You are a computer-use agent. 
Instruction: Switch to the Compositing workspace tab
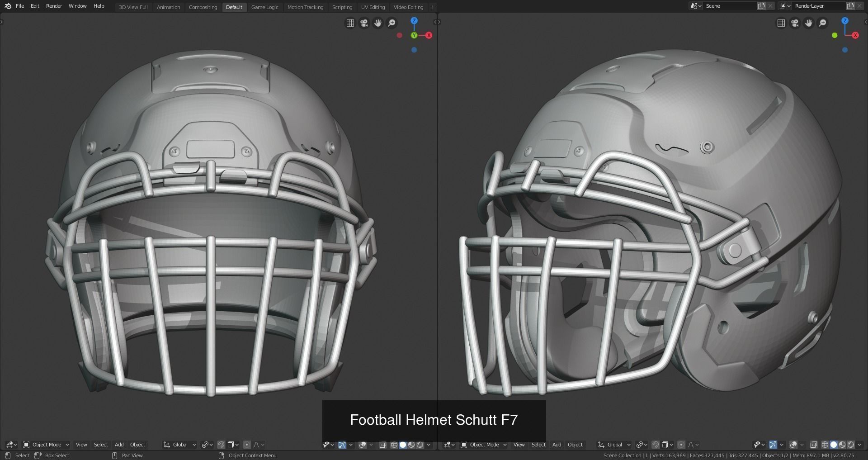[x=203, y=7]
